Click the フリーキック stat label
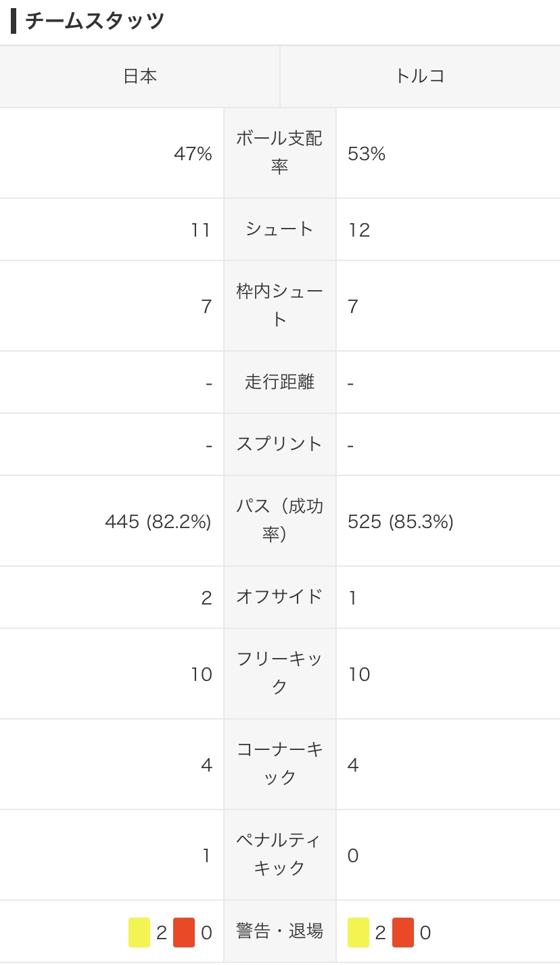Image resolution: width=560 pixels, height=965 pixels. pos(279,673)
